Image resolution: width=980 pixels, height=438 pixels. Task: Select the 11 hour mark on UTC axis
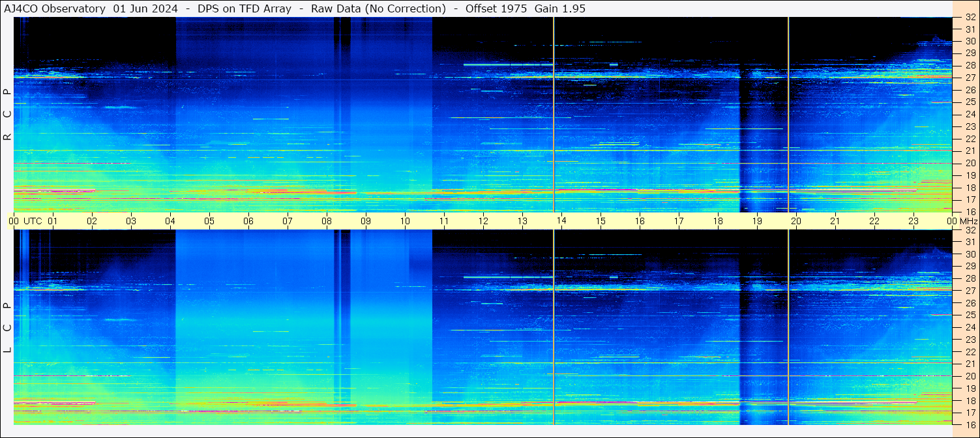coord(443,221)
